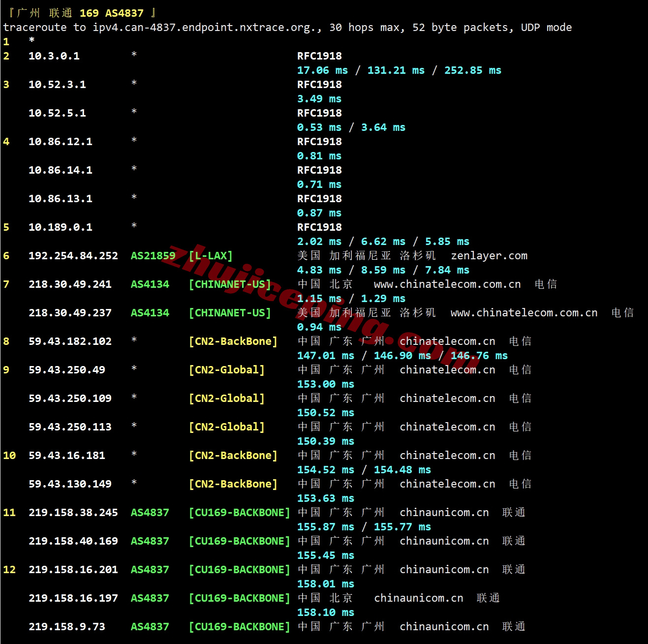This screenshot has height=644, width=648.
Task: Click [CU169-BACKBONE] tag on 219.158.38.245 row
Action: [240, 513]
